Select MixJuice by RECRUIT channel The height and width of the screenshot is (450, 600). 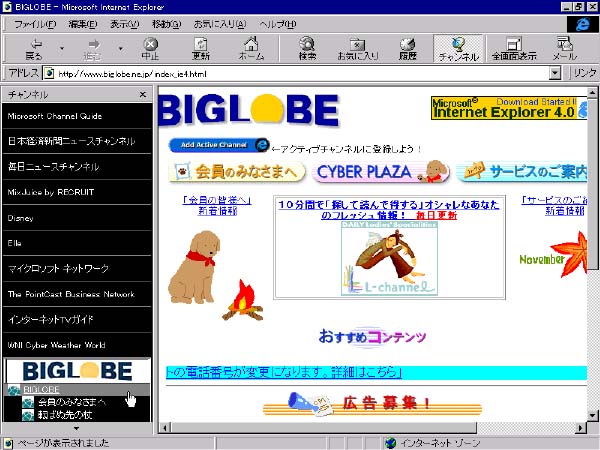coord(77,192)
